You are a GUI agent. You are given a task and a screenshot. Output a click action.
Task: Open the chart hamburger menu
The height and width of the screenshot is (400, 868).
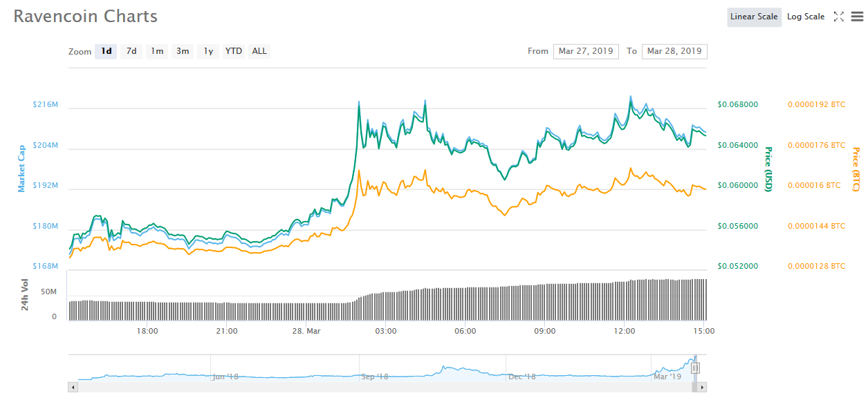(x=857, y=17)
